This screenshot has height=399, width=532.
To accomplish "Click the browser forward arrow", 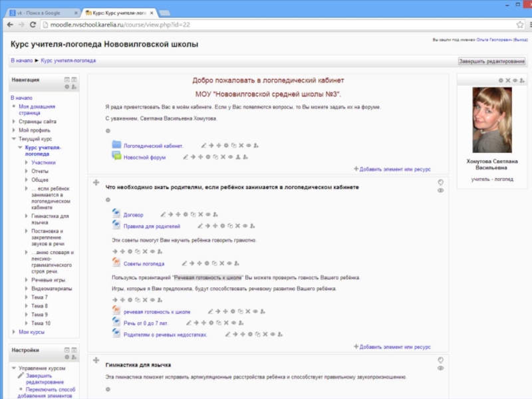I will click(21, 25).
